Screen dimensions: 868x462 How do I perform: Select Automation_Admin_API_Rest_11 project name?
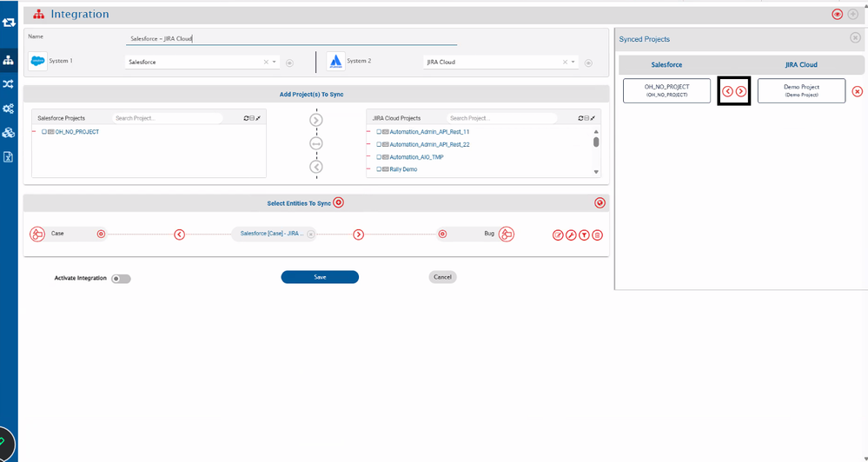(x=429, y=132)
